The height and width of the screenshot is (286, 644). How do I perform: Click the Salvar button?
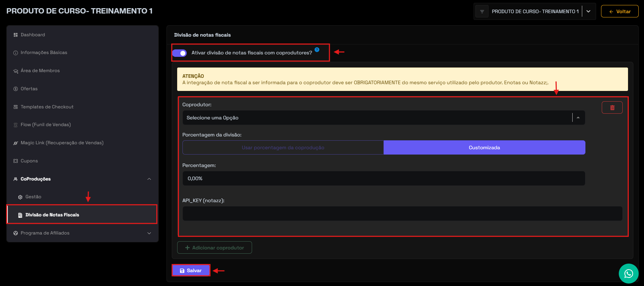click(x=191, y=271)
